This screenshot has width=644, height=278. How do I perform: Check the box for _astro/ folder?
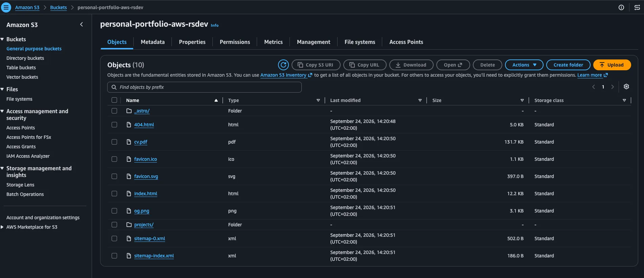coord(114,111)
